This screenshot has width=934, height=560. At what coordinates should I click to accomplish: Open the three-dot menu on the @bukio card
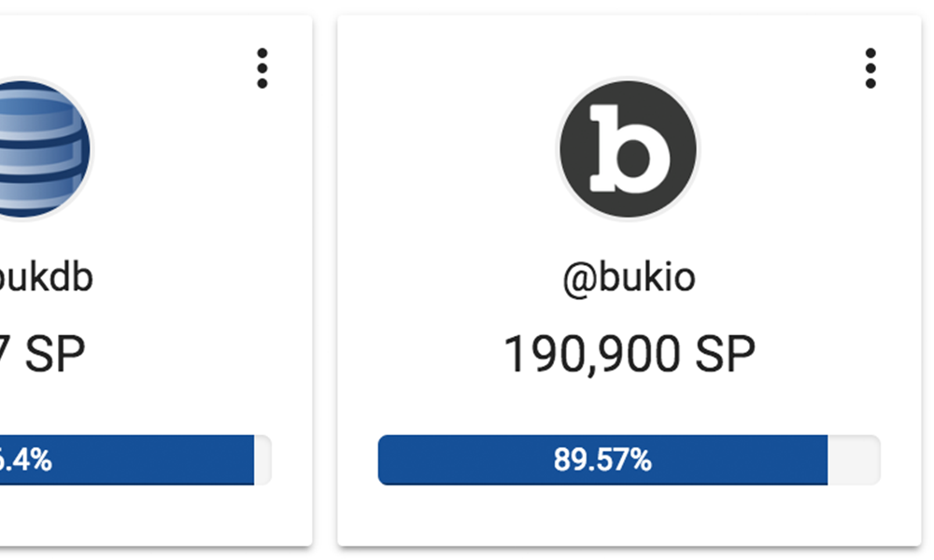pyautogui.click(x=870, y=68)
